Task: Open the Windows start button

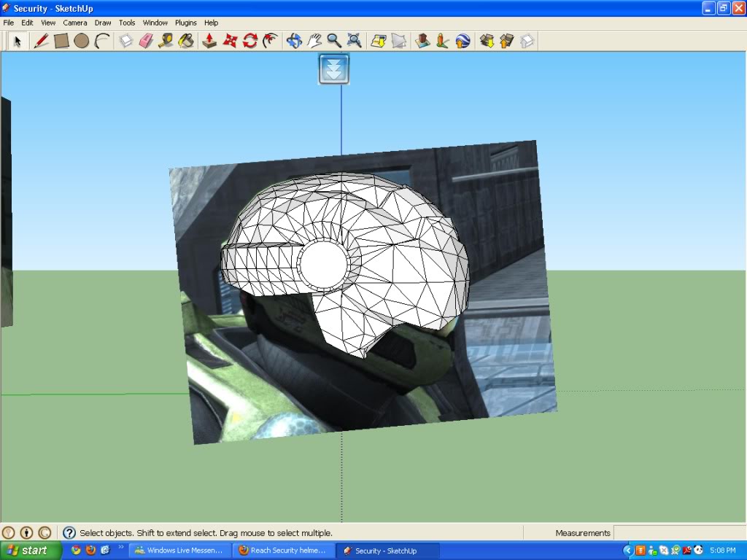Action: [x=31, y=551]
